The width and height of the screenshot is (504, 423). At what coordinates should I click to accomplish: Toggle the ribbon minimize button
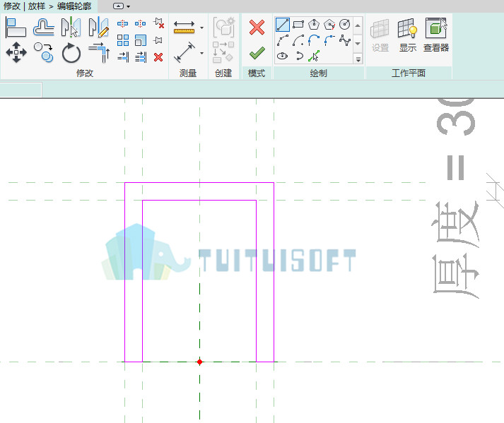[x=118, y=6]
